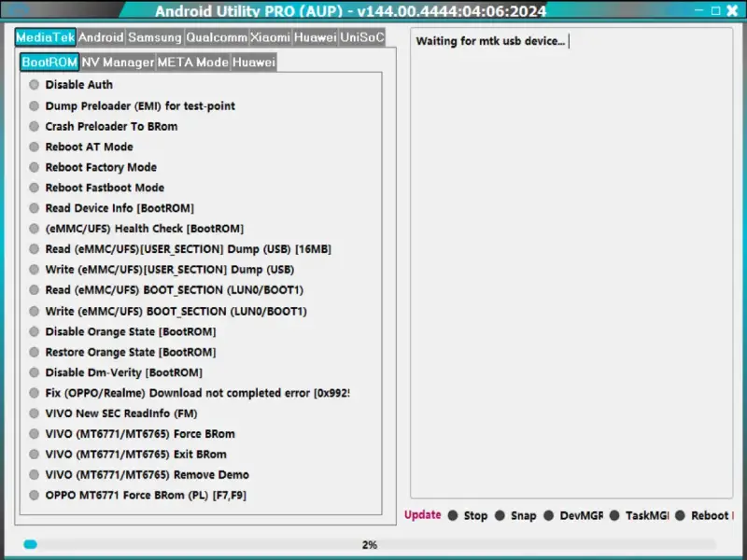
Task: Open TaskMGR task manager
Action: [640, 515]
